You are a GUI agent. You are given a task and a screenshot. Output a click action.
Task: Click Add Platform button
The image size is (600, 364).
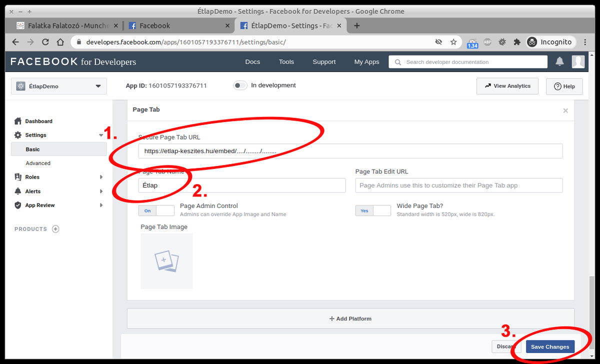[x=350, y=318]
